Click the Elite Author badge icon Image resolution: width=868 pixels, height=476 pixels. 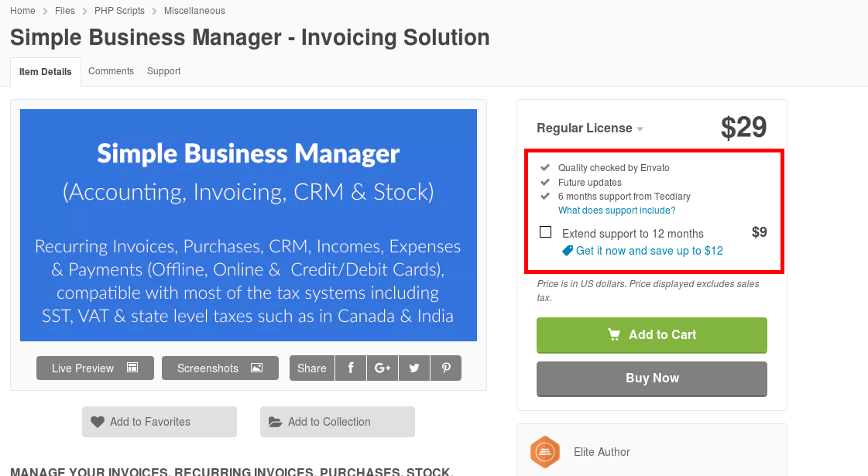tap(545, 452)
